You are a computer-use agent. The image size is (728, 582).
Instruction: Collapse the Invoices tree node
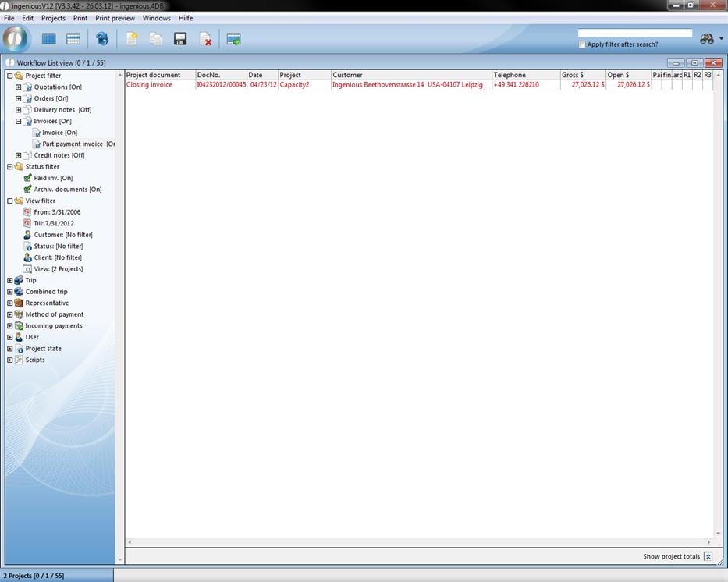[x=19, y=121]
